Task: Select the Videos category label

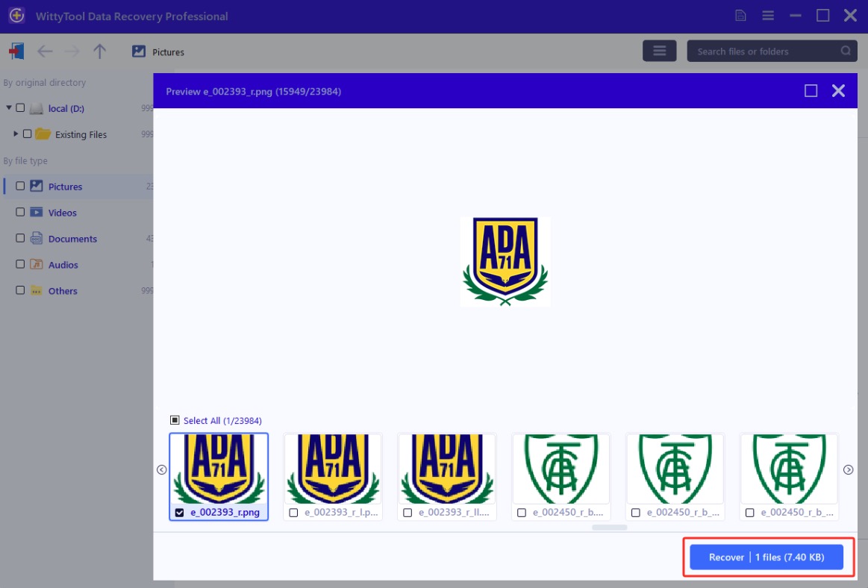Action: (63, 213)
